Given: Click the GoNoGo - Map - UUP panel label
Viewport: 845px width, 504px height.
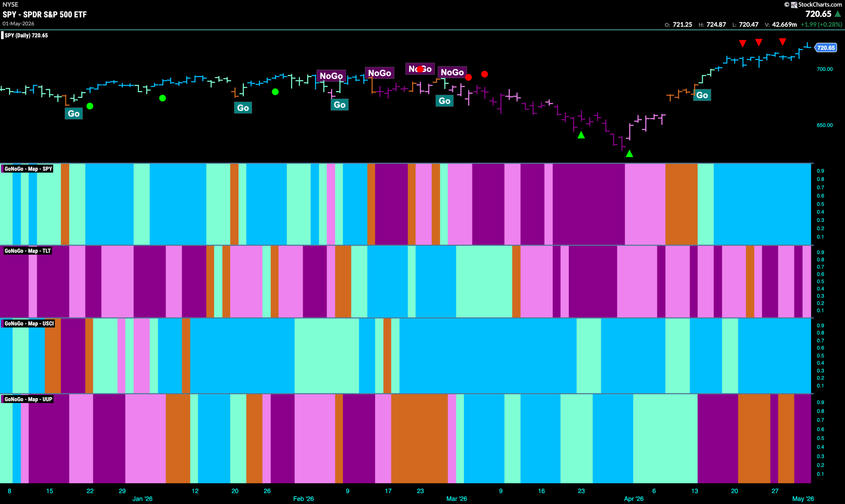Looking at the screenshot, I should click(x=28, y=399).
